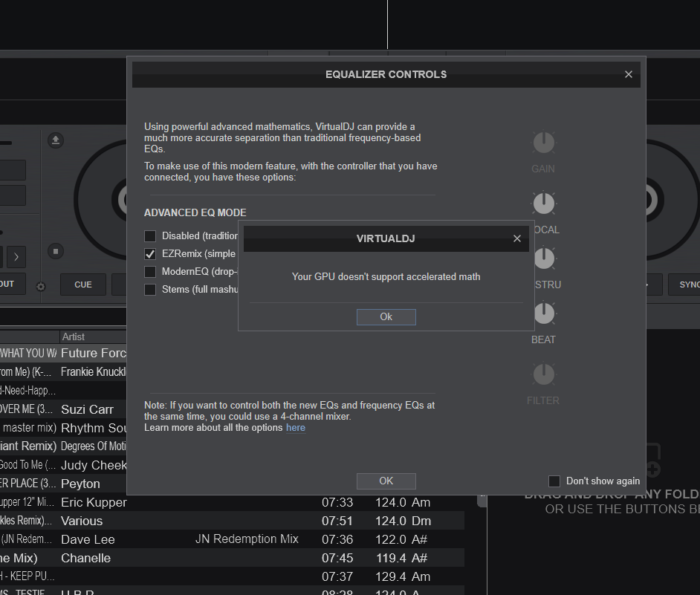This screenshot has height=595, width=700.
Task: Select the Judy Cheeks track row
Action: pos(63,465)
